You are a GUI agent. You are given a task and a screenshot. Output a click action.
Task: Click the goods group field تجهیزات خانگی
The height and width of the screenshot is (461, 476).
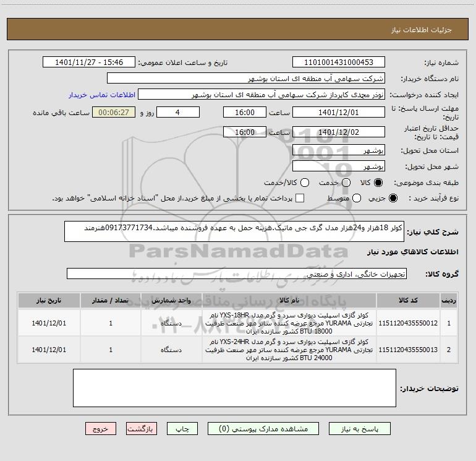[237, 274]
